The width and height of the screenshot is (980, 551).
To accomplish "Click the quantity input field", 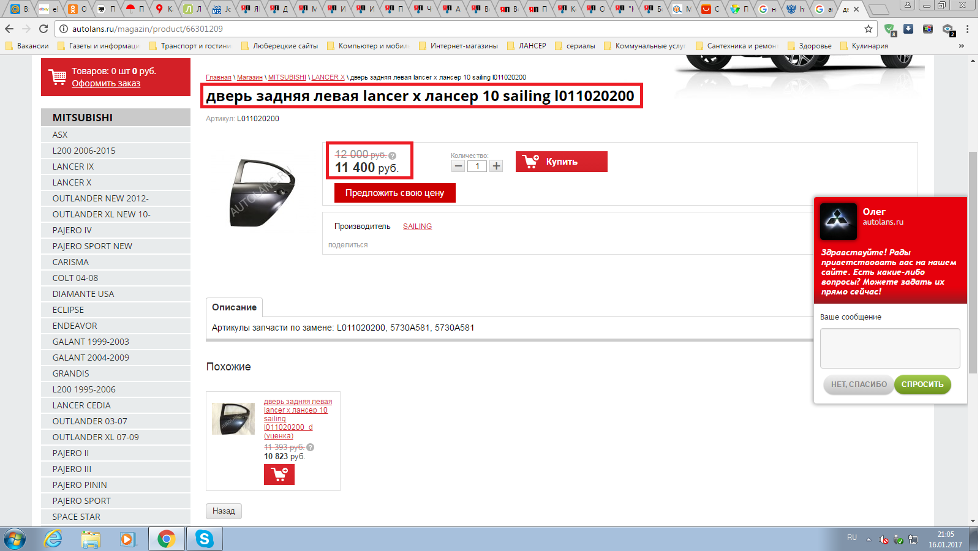I will tap(477, 166).
